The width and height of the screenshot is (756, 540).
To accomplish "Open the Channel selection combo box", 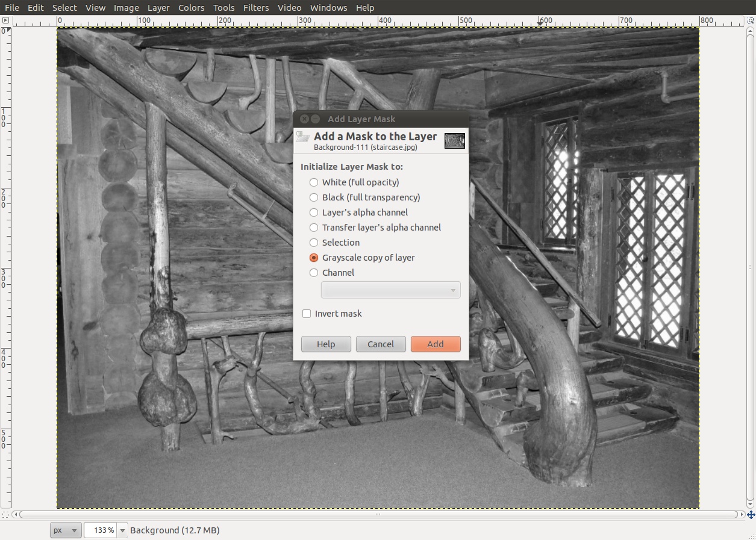I will point(390,290).
